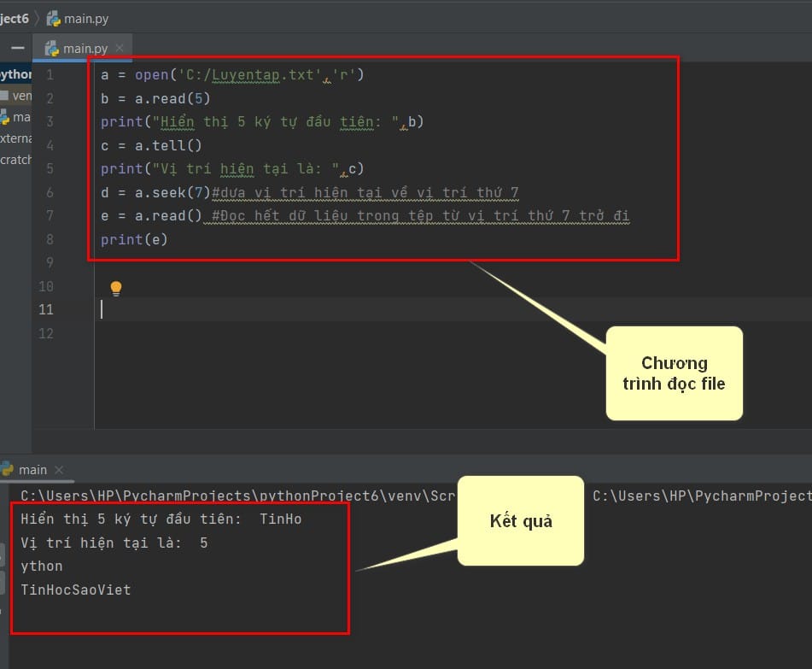Image resolution: width=812 pixels, height=669 pixels.
Task: Open the main run console tab
Action: click(x=32, y=469)
